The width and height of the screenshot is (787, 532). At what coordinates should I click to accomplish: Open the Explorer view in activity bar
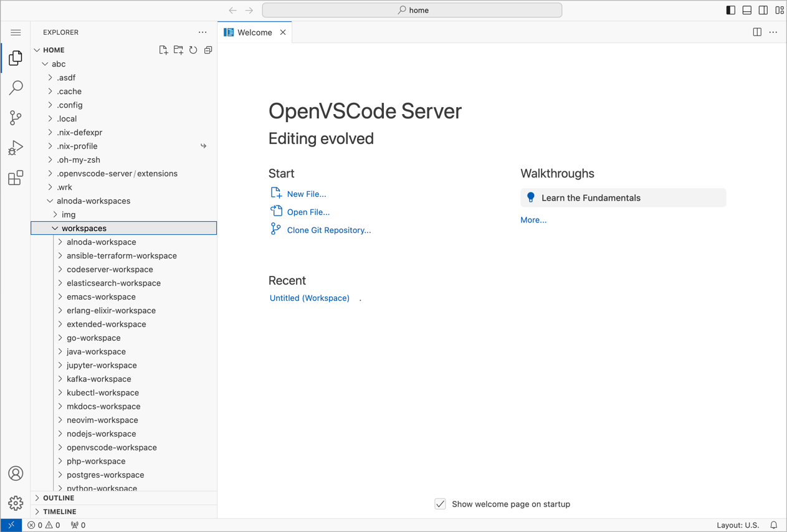click(x=16, y=58)
